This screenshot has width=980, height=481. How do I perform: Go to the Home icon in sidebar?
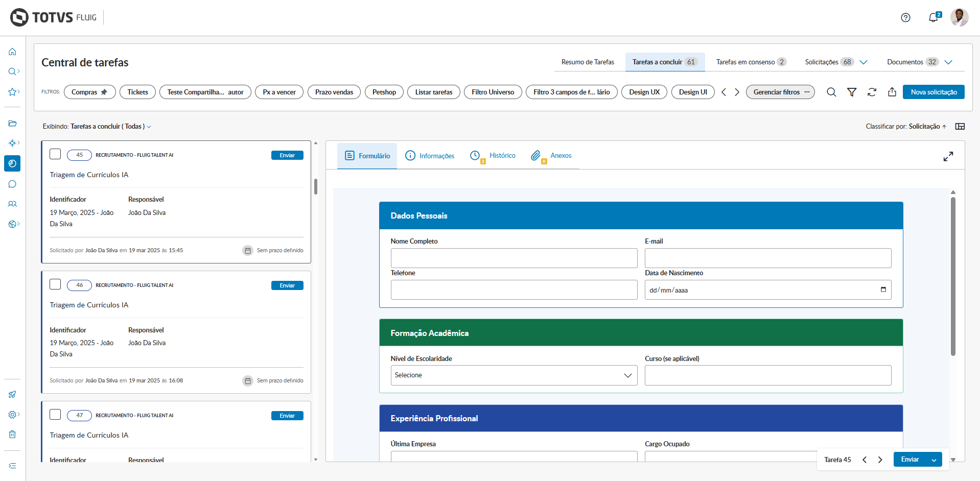12,52
